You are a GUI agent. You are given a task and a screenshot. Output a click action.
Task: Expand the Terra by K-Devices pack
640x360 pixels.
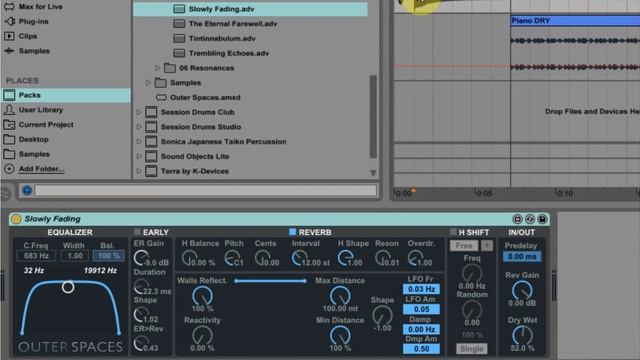click(139, 171)
